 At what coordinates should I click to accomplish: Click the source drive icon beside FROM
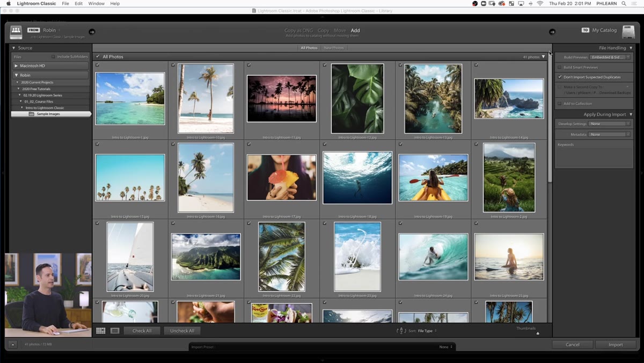pos(16,32)
